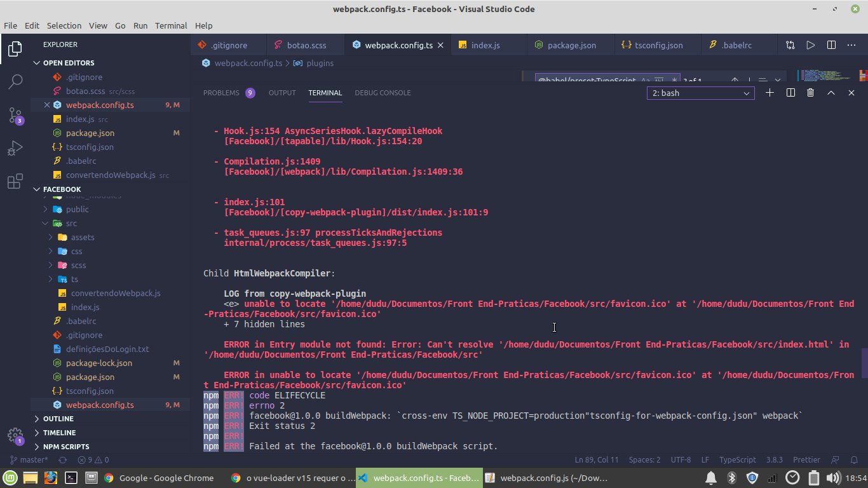Viewport: 868px width, 488px height.
Task: Switch to the package.json editor tab
Action: coord(571,45)
